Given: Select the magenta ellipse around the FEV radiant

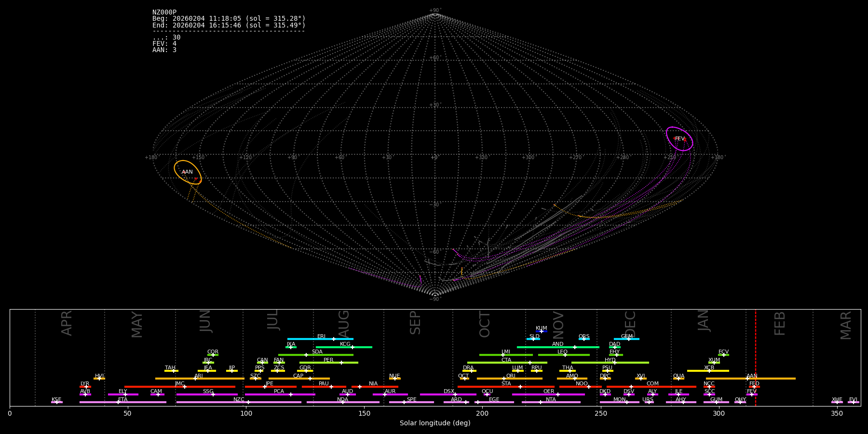Looking at the screenshot, I should click(679, 139).
